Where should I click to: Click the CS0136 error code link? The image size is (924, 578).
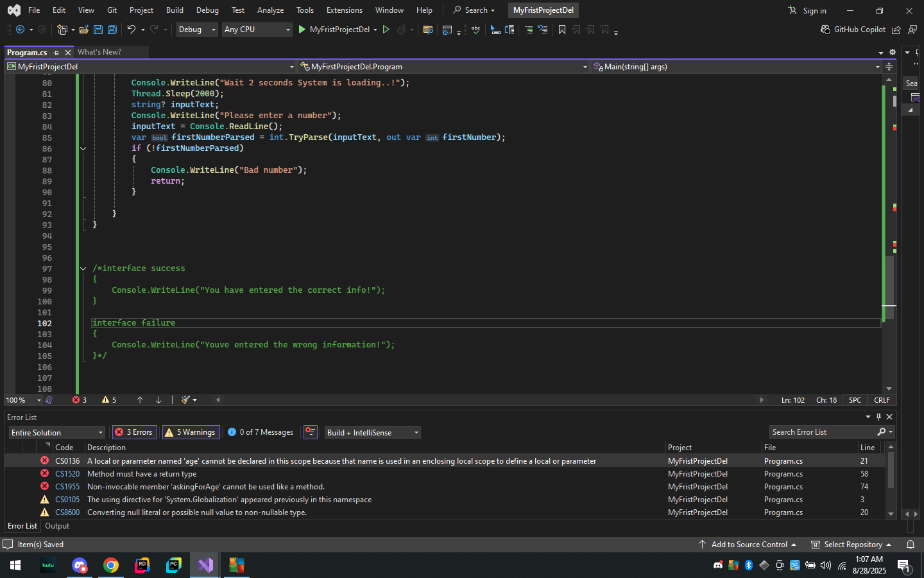click(67, 461)
